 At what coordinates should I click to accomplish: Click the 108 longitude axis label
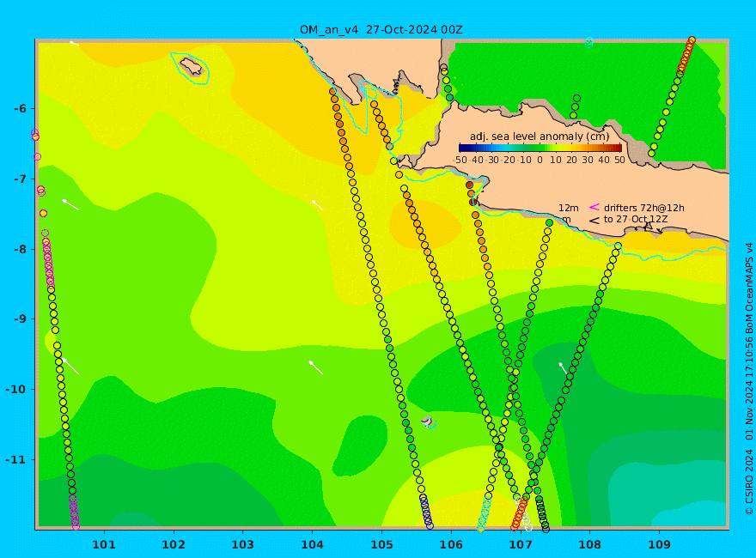(x=589, y=545)
